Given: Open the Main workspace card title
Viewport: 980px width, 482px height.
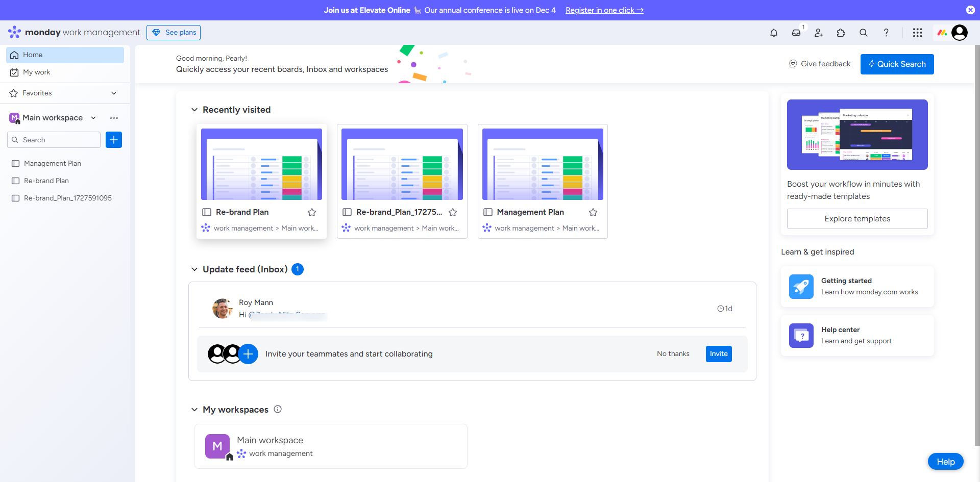Looking at the screenshot, I should point(270,440).
